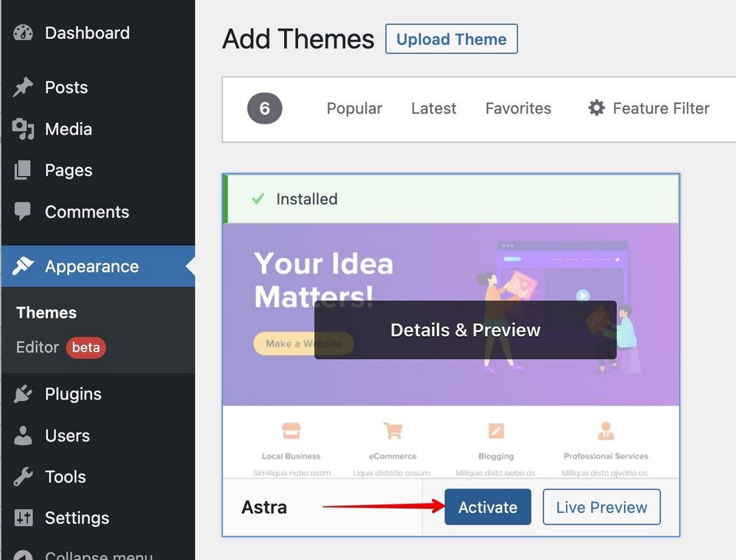Open Themes under Appearance
Image resolution: width=736 pixels, height=560 pixels.
[x=46, y=313]
